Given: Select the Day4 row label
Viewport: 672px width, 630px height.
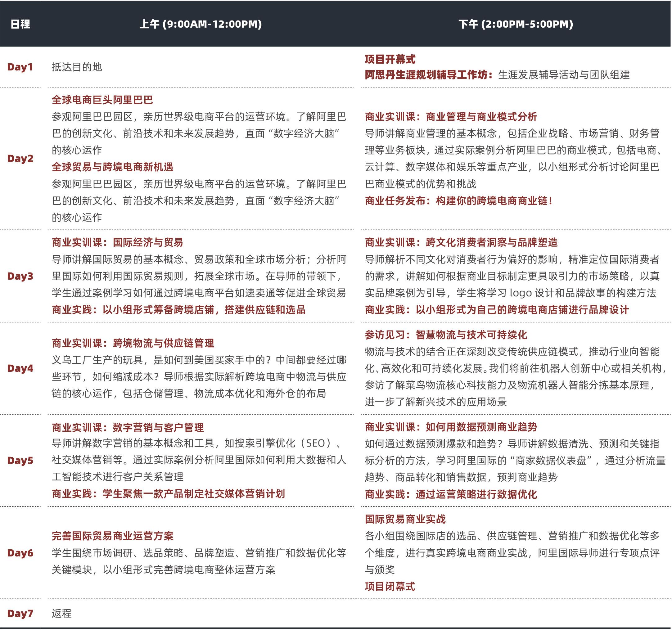Looking at the screenshot, I should pyautogui.click(x=20, y=368).
